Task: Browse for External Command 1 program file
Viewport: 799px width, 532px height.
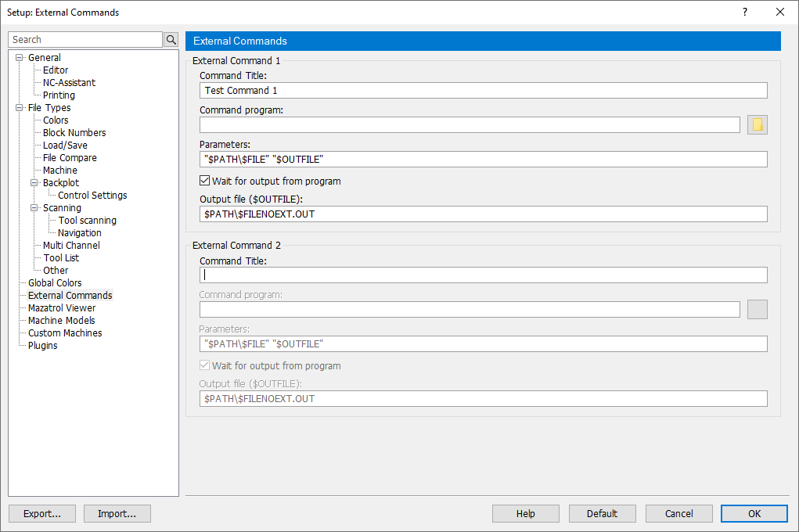Action: tap(758, 125)
